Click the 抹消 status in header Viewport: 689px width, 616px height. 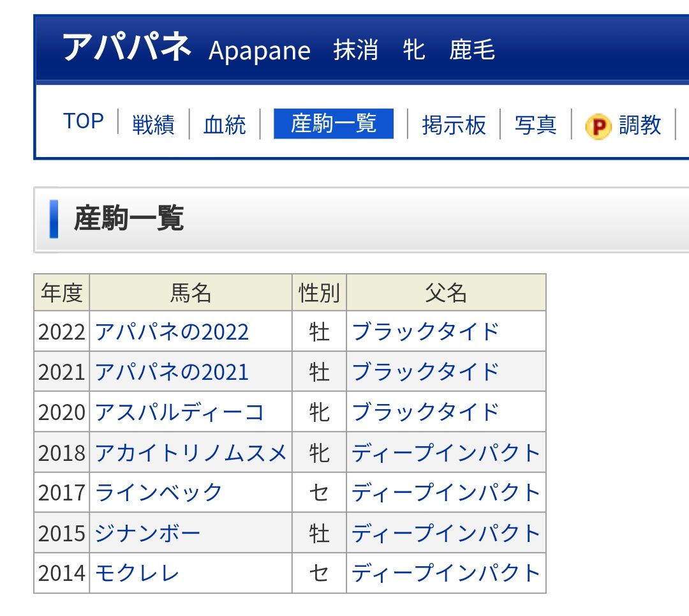point(356,49)
